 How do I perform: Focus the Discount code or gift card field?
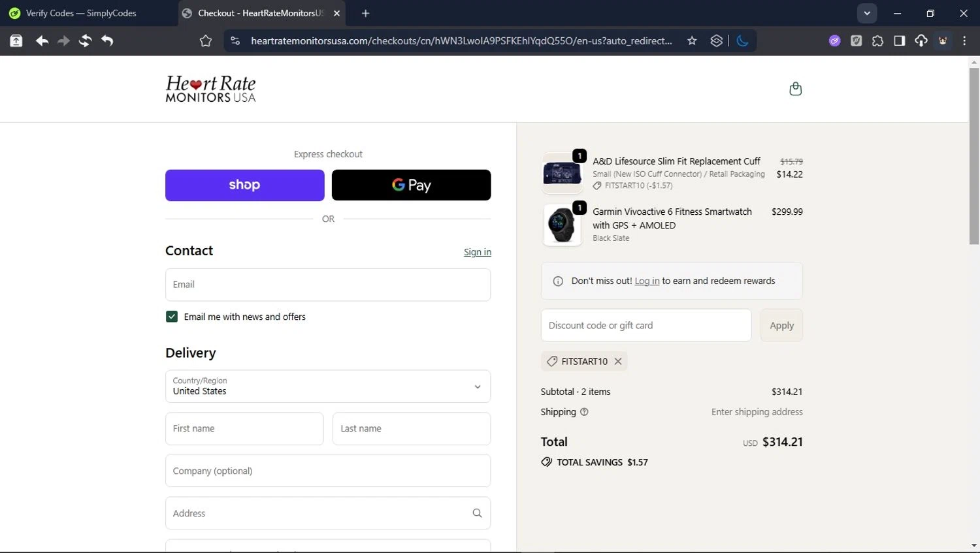point(646,325)
